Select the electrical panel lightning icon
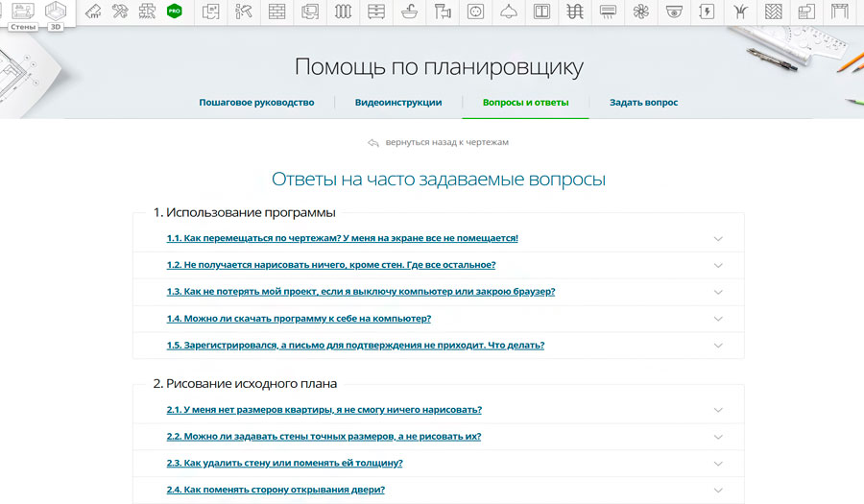The width and height of the screenshot is (864, 504). click(707, 12)
